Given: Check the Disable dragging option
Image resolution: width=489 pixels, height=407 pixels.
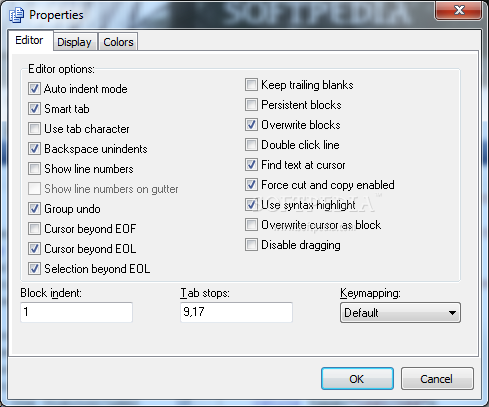Looking at the screenshot, I should (251, 245).
